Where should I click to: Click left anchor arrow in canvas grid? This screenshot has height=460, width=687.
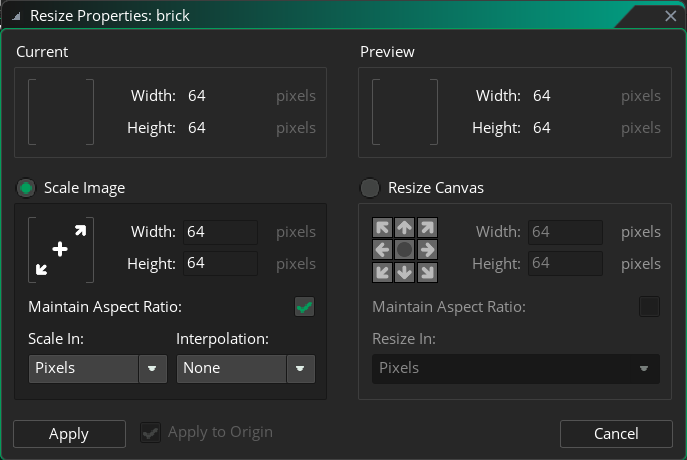pyautogui.click(x=382, y=249)
